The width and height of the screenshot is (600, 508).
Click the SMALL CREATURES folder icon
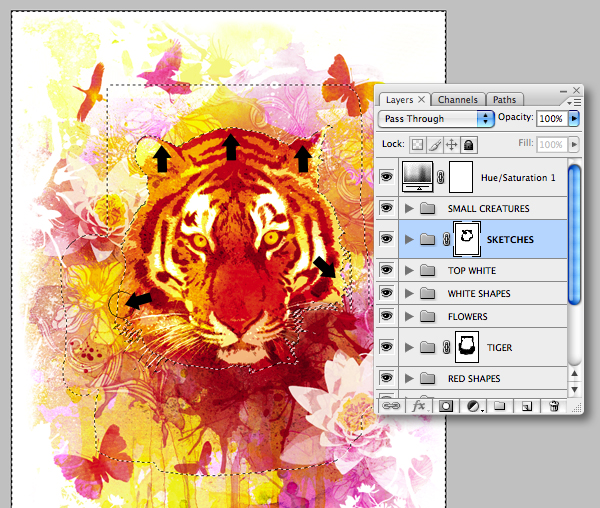tap(427, 208)
